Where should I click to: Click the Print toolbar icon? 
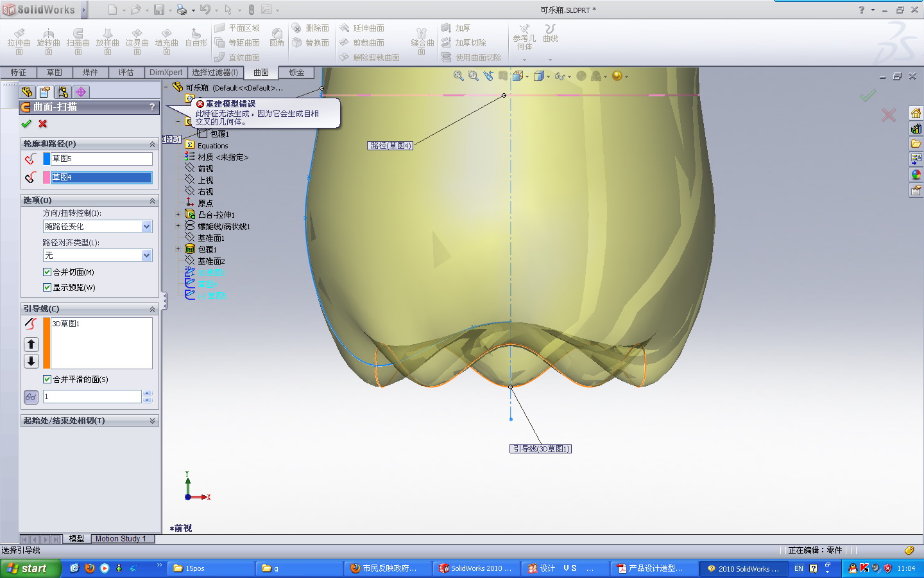182,10
